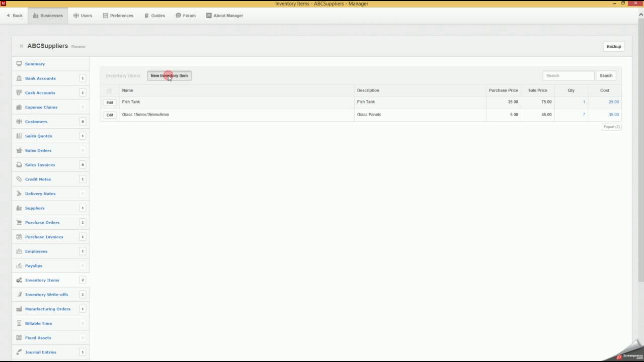Viewport: 644px width, 362px height.
Task: Click the Sales Invoices icon
Action: [19, 165]
